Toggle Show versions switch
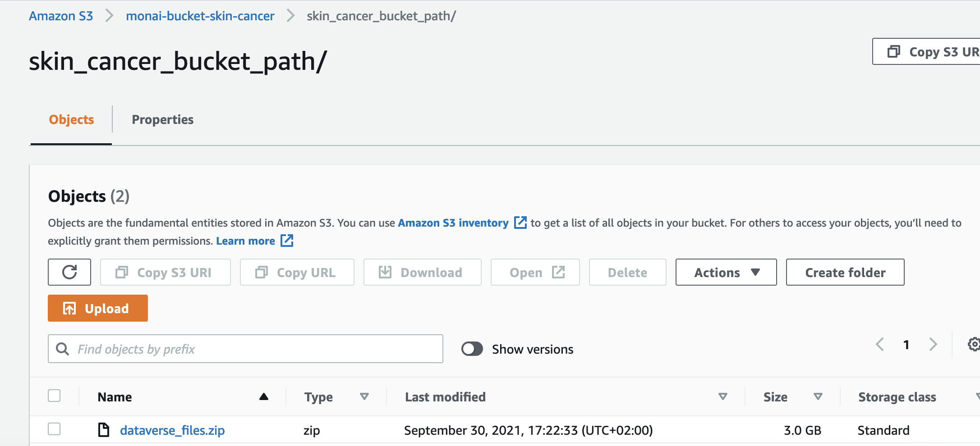 [x=472, y=349]
